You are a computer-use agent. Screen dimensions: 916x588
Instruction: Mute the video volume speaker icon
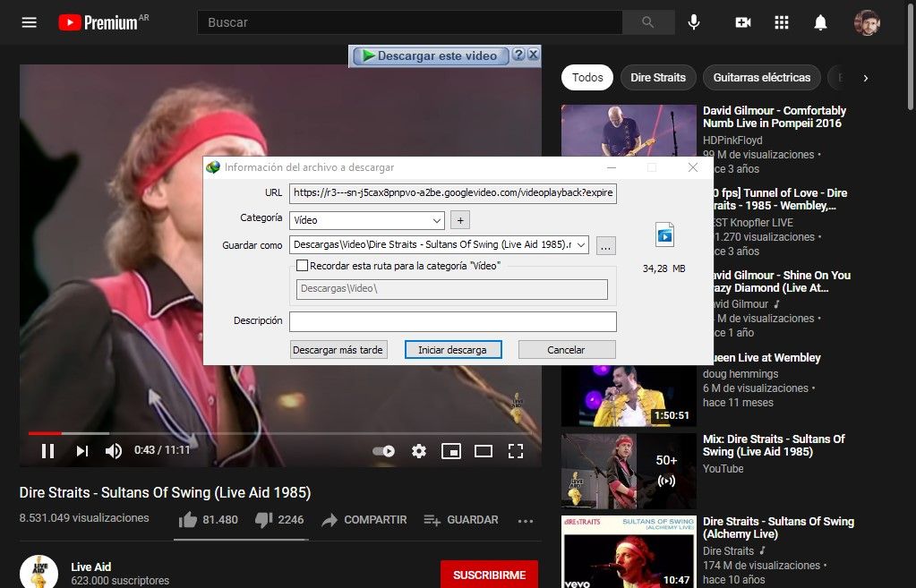click(114, 451)
